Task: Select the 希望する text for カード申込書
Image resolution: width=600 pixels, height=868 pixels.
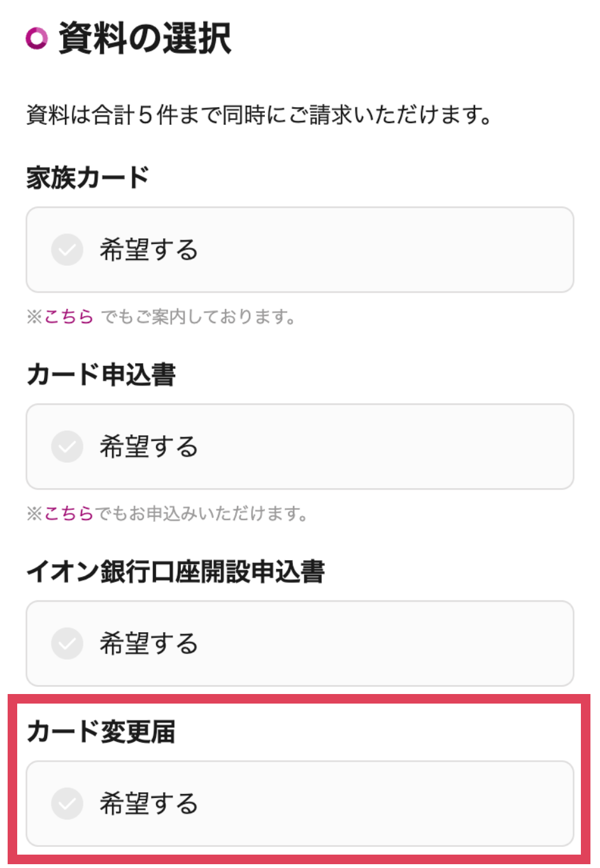Action: pos(148,446)
